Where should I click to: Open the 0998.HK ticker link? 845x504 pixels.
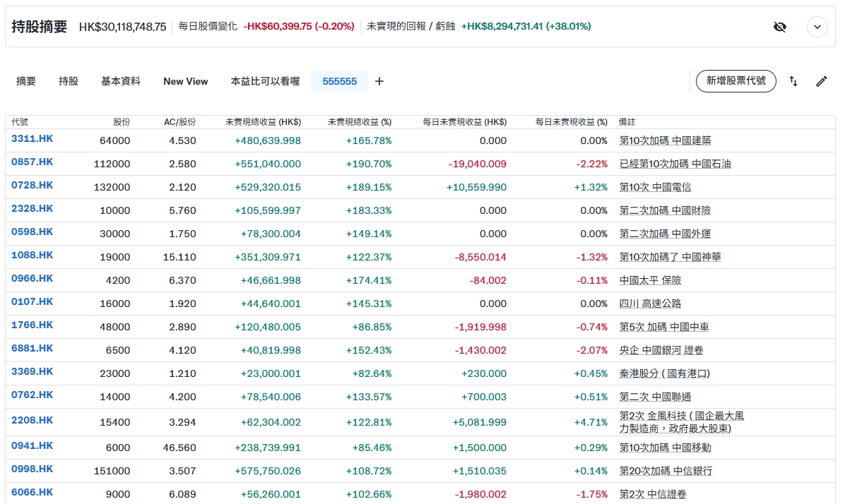[x=32, y=469]
